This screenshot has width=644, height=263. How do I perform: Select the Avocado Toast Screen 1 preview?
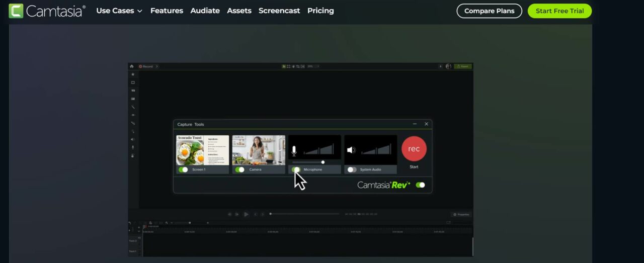(x=202, y=150)
